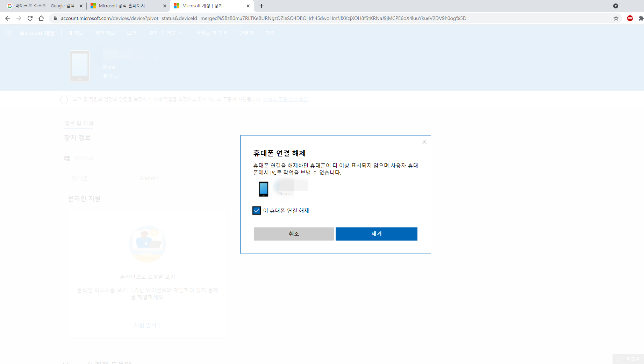View site info lock icon

55,18
